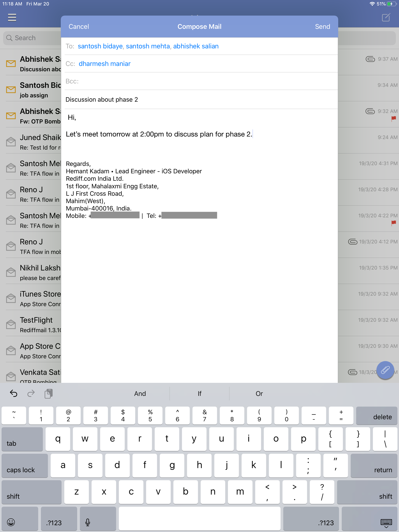
Task: Cancel the mail composition
Action: pyautogui.click(x=79, y=26)
